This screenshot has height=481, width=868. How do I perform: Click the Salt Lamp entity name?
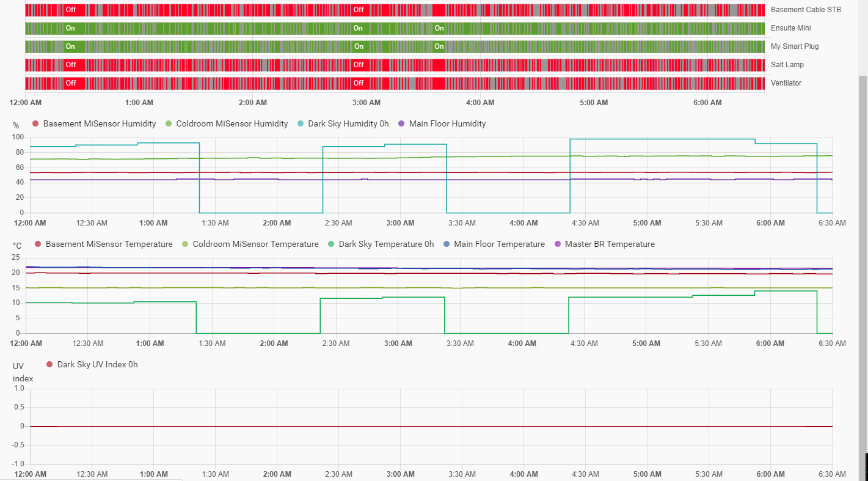tap(787, 65)
